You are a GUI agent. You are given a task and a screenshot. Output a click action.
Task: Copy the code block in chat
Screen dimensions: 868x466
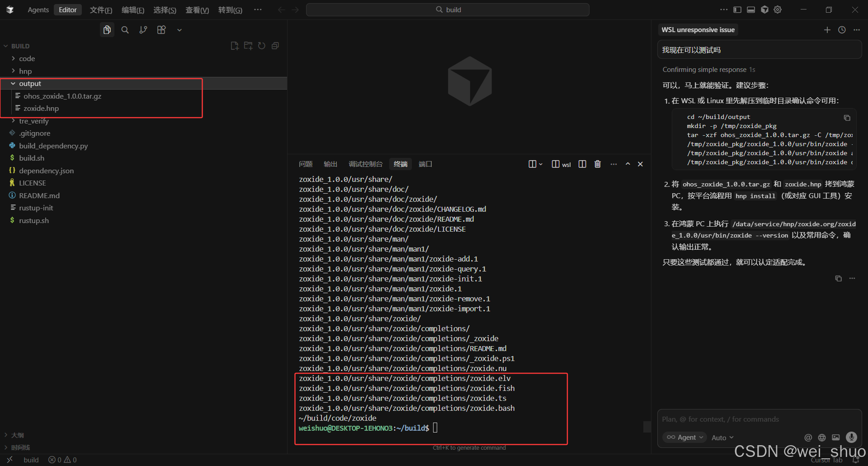coord(847,118)
